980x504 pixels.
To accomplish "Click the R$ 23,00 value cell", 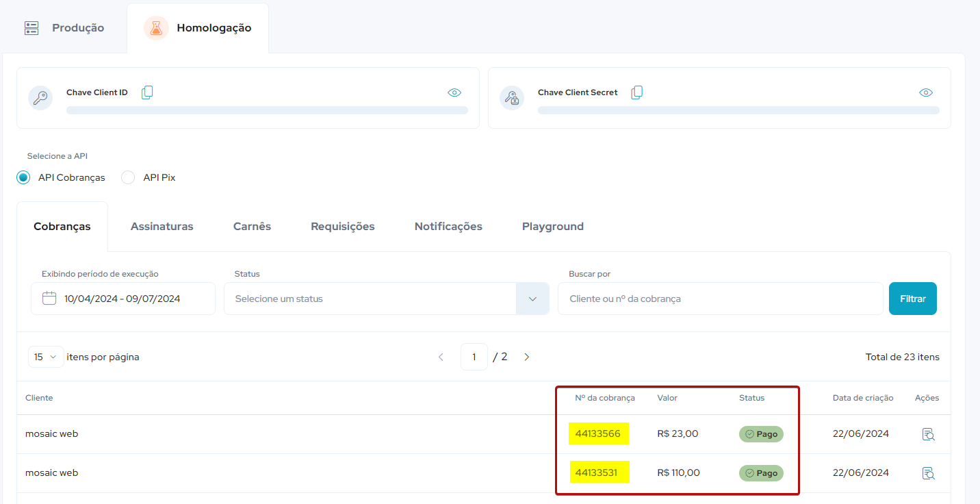I will [678, 433].
